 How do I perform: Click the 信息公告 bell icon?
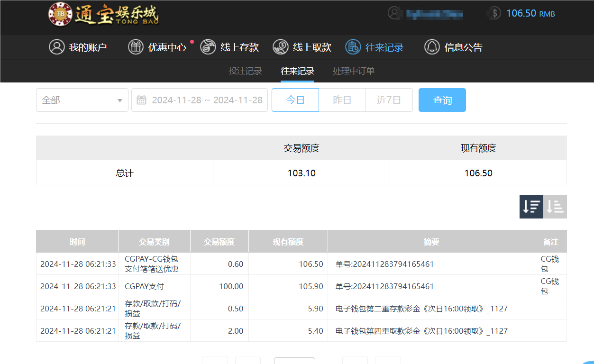pos(432,47)
